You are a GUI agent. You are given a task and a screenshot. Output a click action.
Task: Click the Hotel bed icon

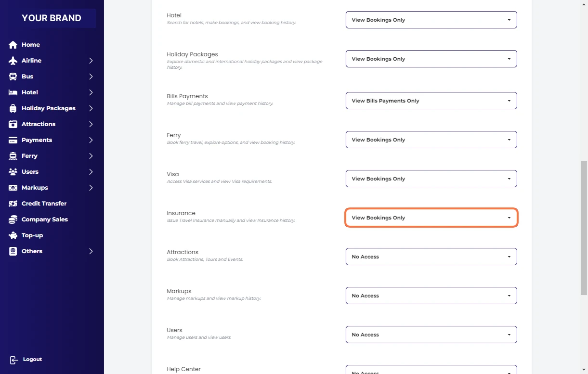point(13,92)
